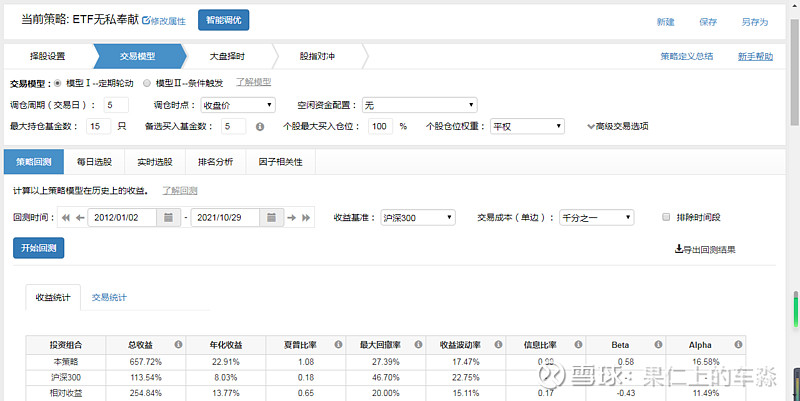
Task: Go to the 大盘择时 step
Action: coord(228,56)
